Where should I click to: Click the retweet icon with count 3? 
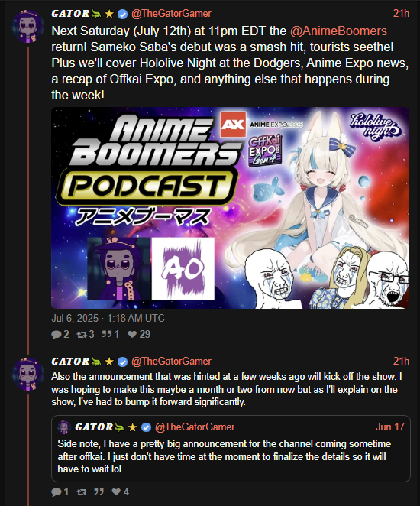point(81,334)
